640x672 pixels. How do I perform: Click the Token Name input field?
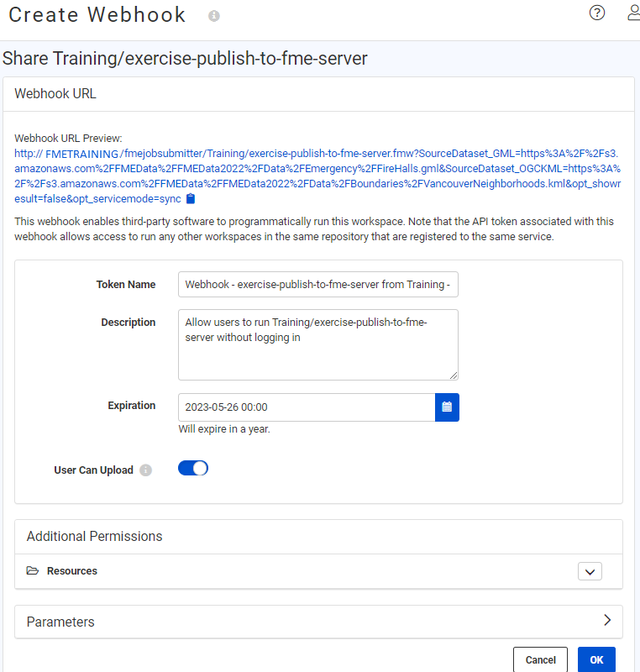317,284
